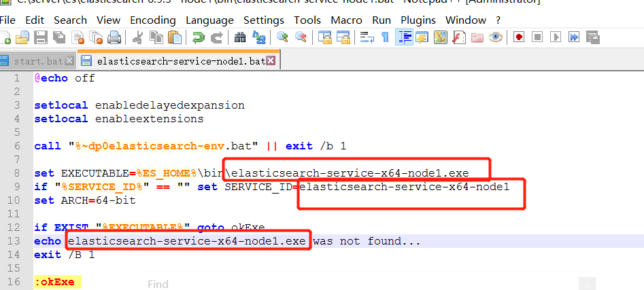Image resolution: width=644 pixels, height=290 pixels.
Task: Stop macro recording square icon
Action: pos(537,38)
